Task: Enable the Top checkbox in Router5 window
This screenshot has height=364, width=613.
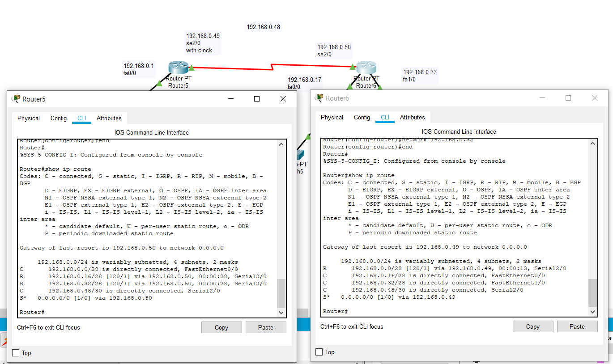Action: (16, 353)
